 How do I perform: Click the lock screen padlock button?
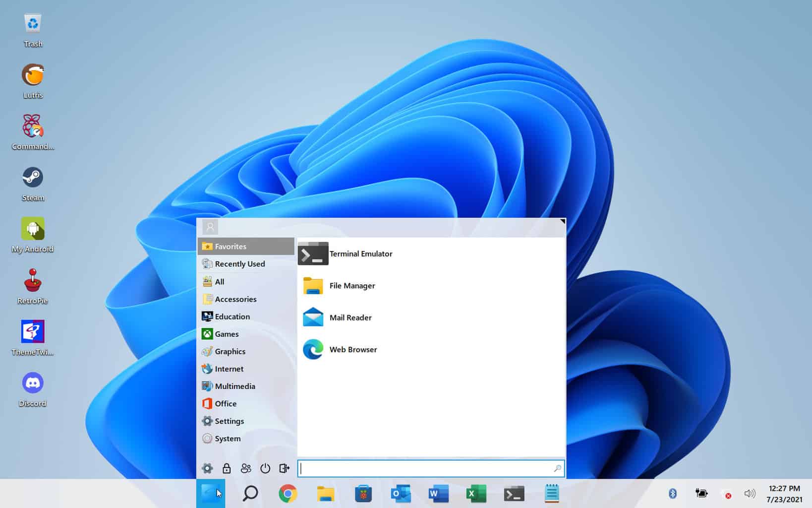pos(227,468)
